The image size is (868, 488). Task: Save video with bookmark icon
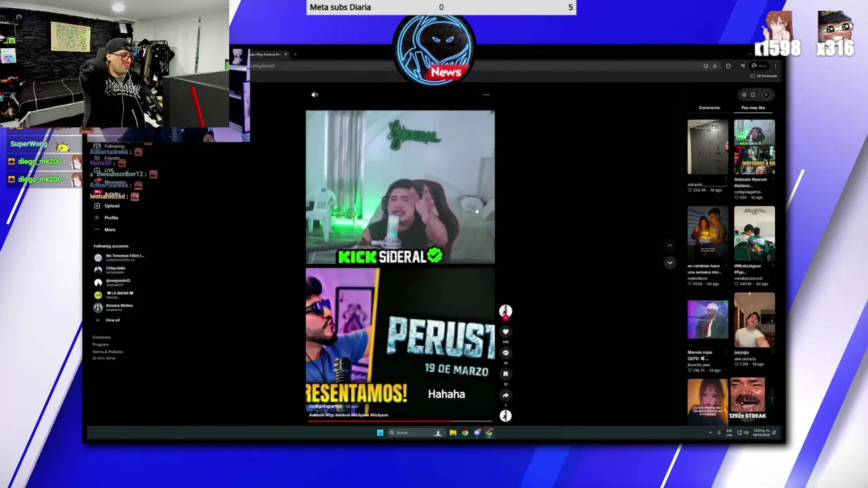click(505, 374)
